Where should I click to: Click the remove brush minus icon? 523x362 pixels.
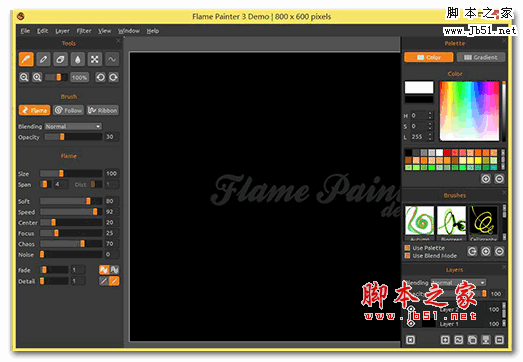(x=499, y=251)
